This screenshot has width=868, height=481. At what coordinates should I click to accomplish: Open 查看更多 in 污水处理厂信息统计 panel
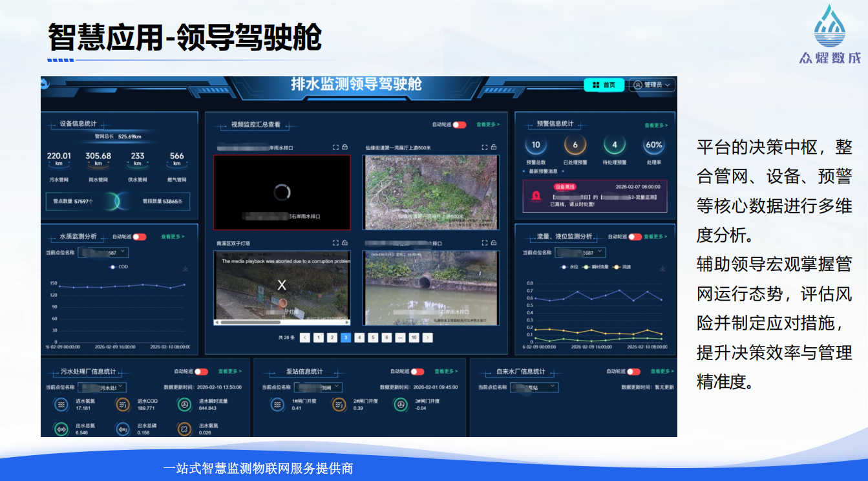[x=230, y=372]
